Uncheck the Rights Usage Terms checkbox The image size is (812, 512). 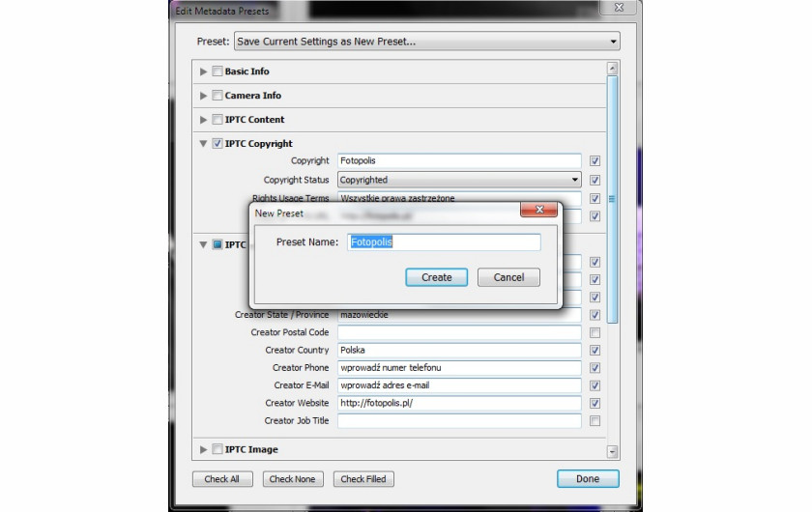[595, 199]
